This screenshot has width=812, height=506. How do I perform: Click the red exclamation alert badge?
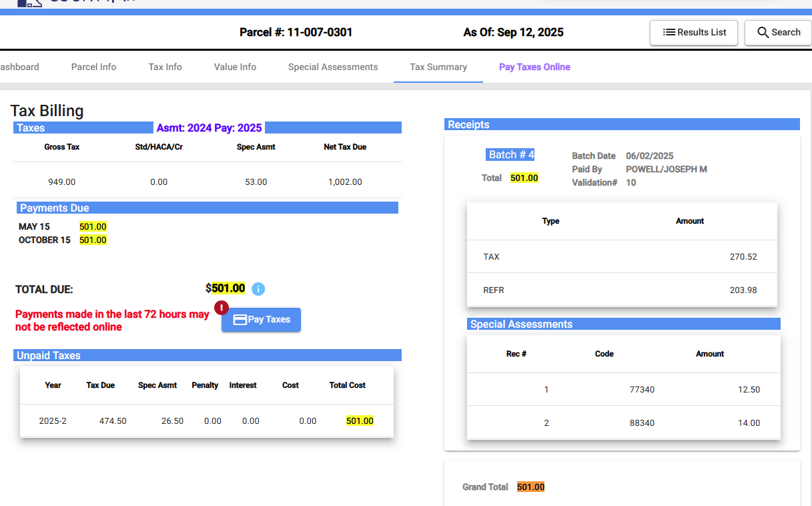coord(222,308)
